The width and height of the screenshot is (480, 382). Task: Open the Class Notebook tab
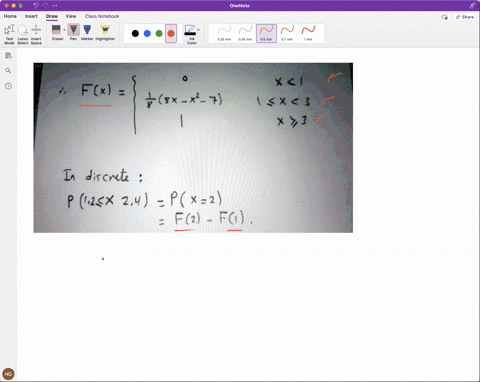pos(102,16)
